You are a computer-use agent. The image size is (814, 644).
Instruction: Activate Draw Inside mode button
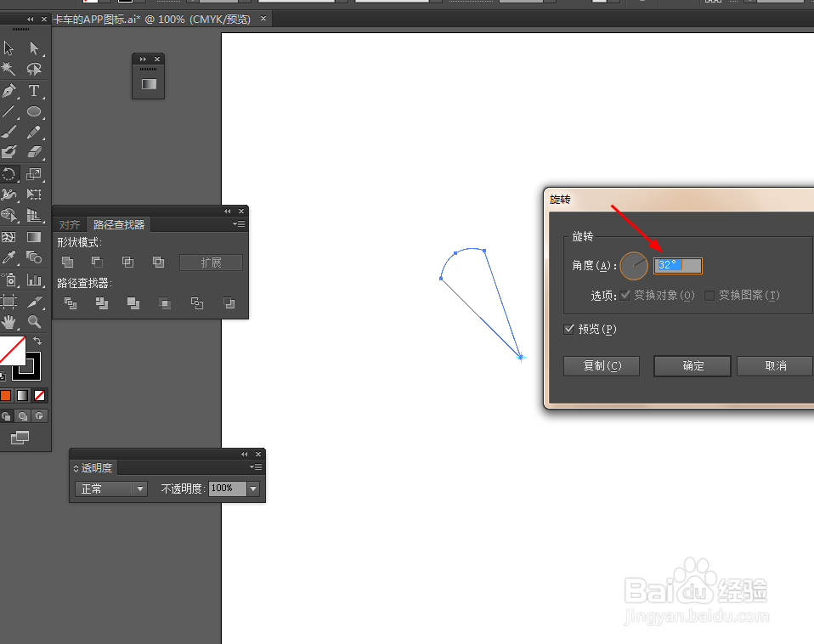pyautogui.click(x=39, y=416)
